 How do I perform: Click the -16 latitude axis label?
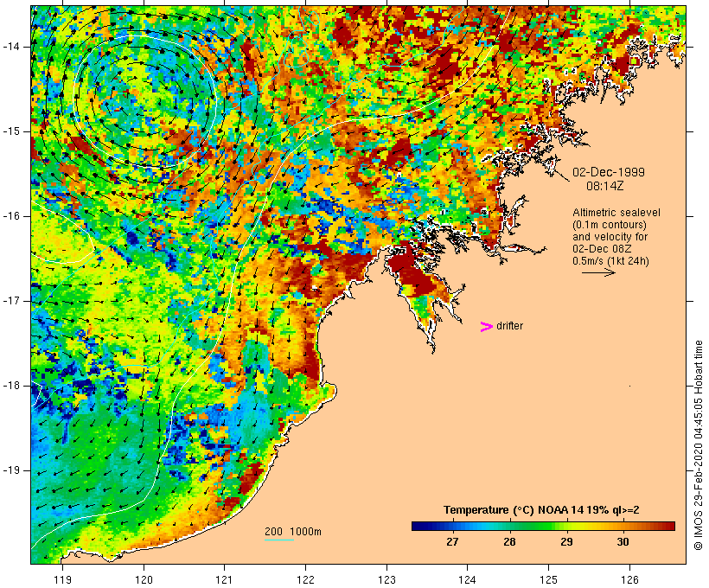click(x=11, y=216)
